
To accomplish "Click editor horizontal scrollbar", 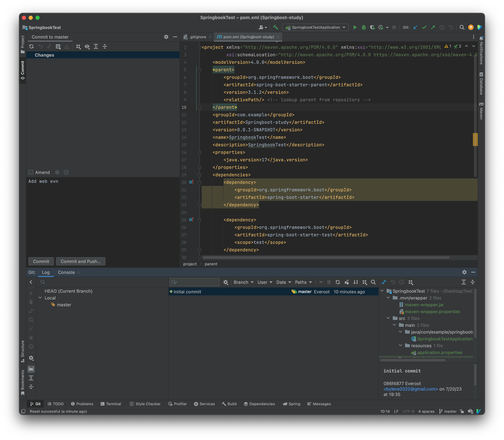I will (326, 257).
